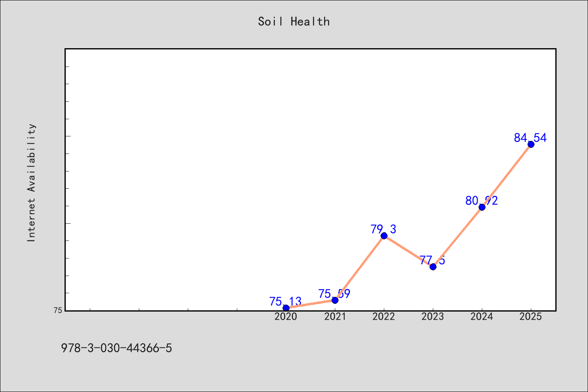
Task: Click the 2025 data point marker
Action: (531, 144)
